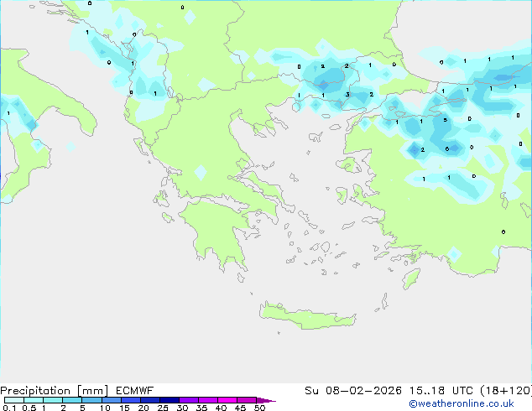The image size is (532, 411).
Task: Click the '10' legend scale label
Action: click(105, 408)
